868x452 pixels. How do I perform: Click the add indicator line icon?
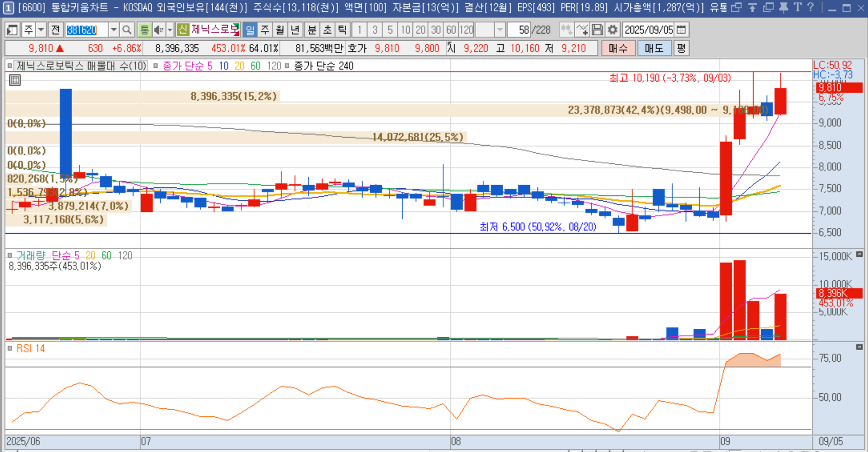[582, 30]
